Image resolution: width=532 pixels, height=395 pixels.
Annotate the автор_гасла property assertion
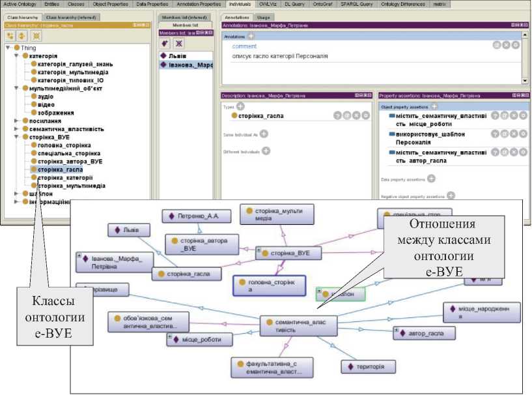(504, 152)
